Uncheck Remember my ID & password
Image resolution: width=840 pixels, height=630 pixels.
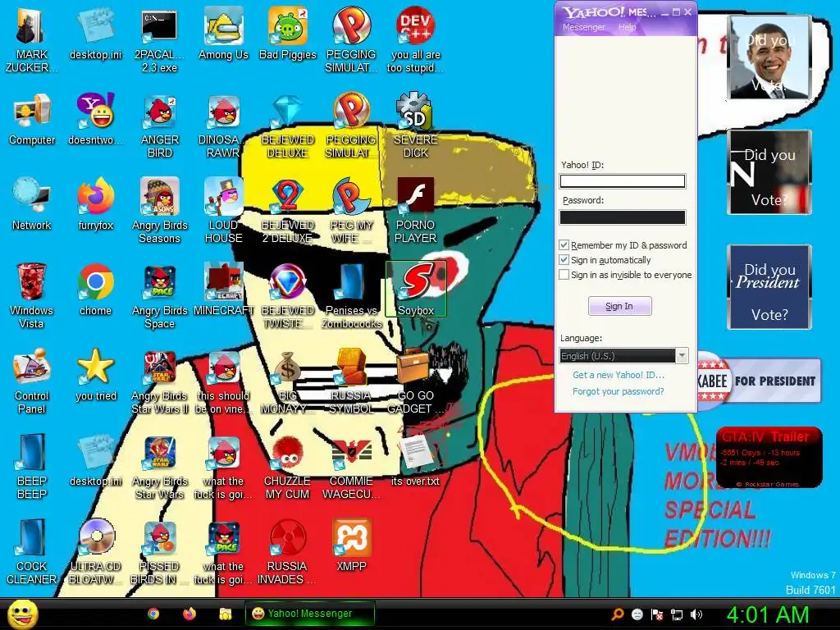pyautogui.click(x=564, y=244)
